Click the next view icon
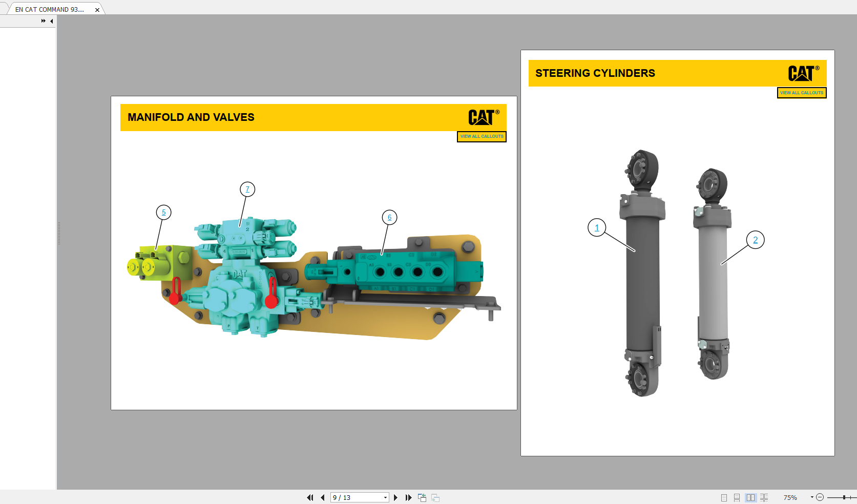 point(435,497)
